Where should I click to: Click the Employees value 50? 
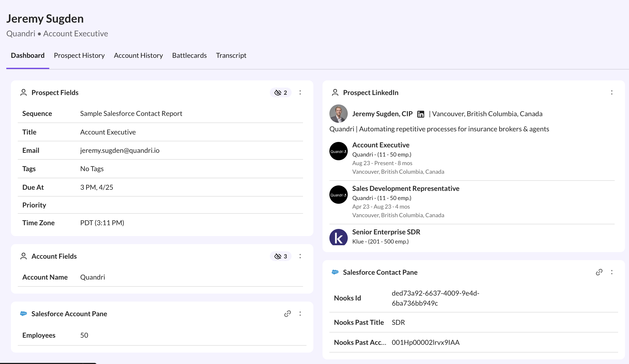[84, 335]
